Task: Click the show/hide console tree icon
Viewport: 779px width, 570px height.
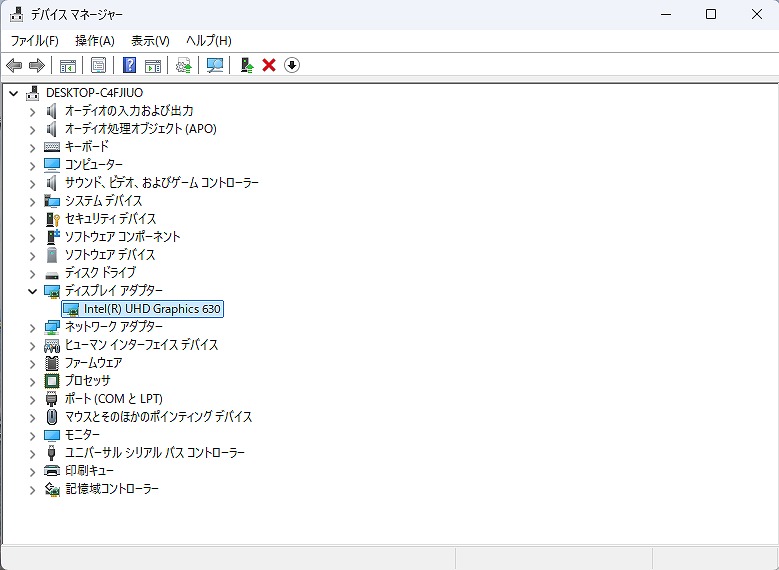Action: pyautogui.click(x=68, y=65)
